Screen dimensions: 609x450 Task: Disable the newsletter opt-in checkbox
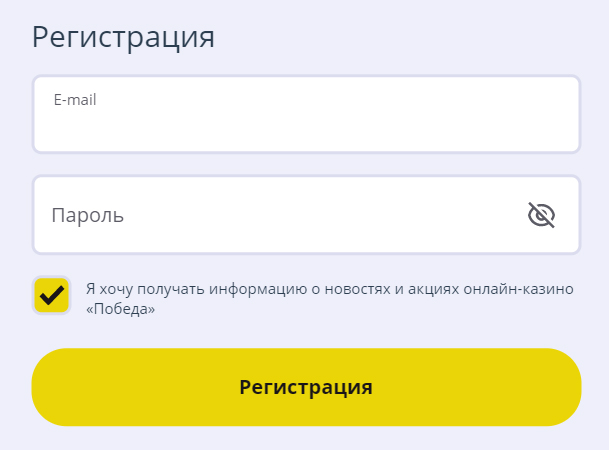(x=52, y=295)
